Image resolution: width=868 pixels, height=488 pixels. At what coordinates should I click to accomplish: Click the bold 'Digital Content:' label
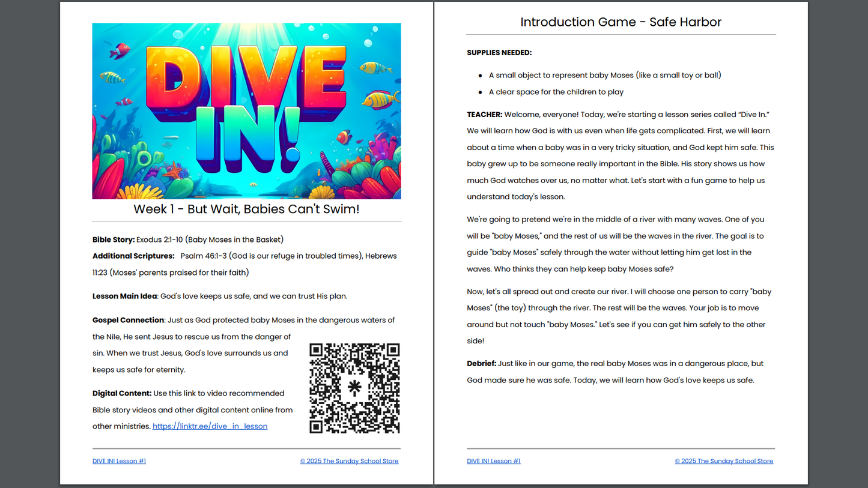(122, 393)
